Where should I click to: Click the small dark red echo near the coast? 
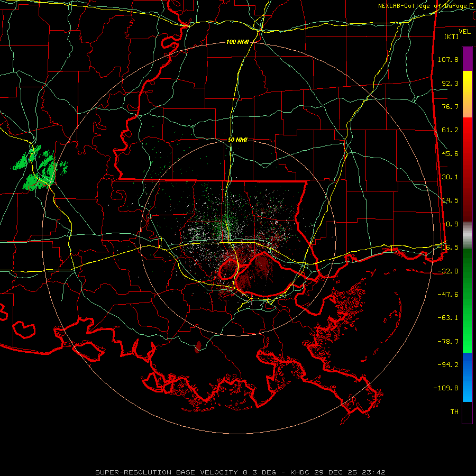(x=198, y=346)
